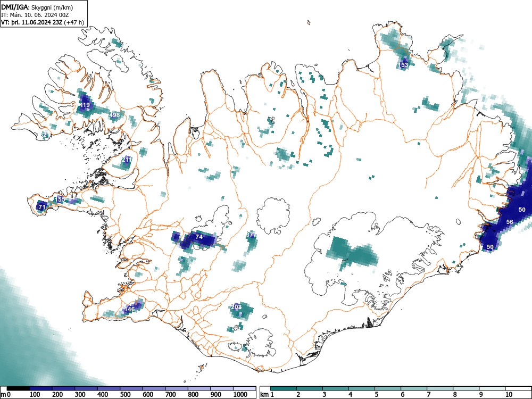Image resolution: width=532 pixels, height=399 pixels.
Task: Click the 'km 1' legend unit label
Action: 268,395
